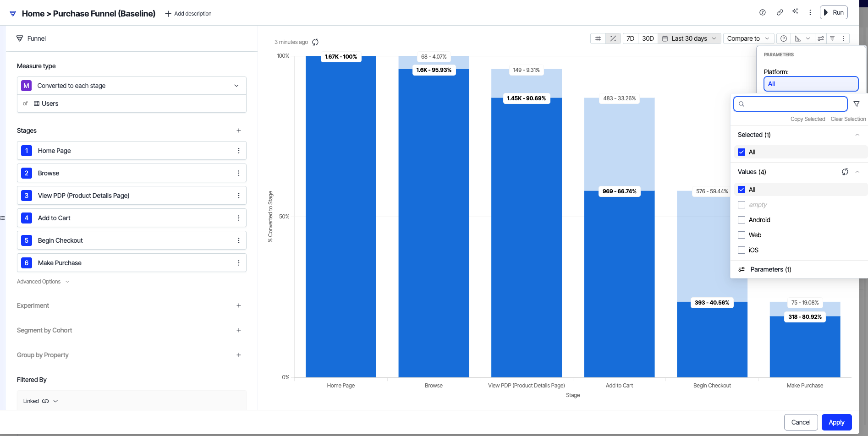868x436 pixels.
Task: Click the Clear Selection link
Action: click(848, 119)
